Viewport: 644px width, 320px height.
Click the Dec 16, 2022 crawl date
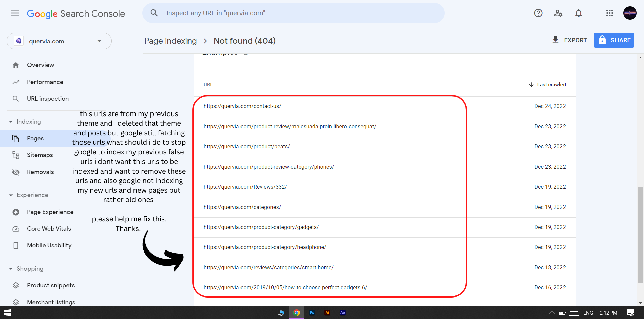pos(550,288)
